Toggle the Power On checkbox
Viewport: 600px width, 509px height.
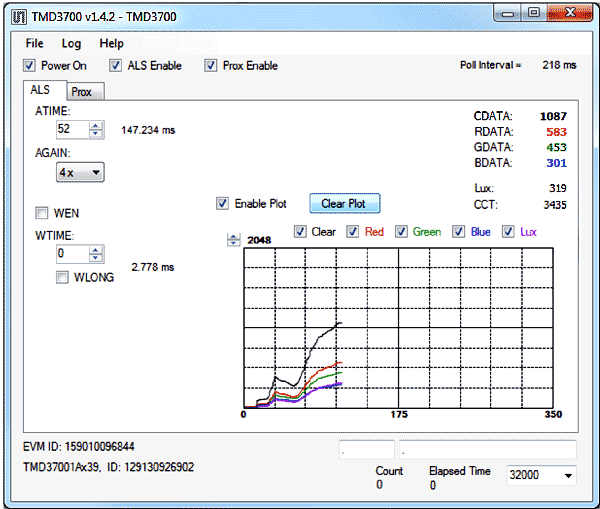(x=29, y=65)
